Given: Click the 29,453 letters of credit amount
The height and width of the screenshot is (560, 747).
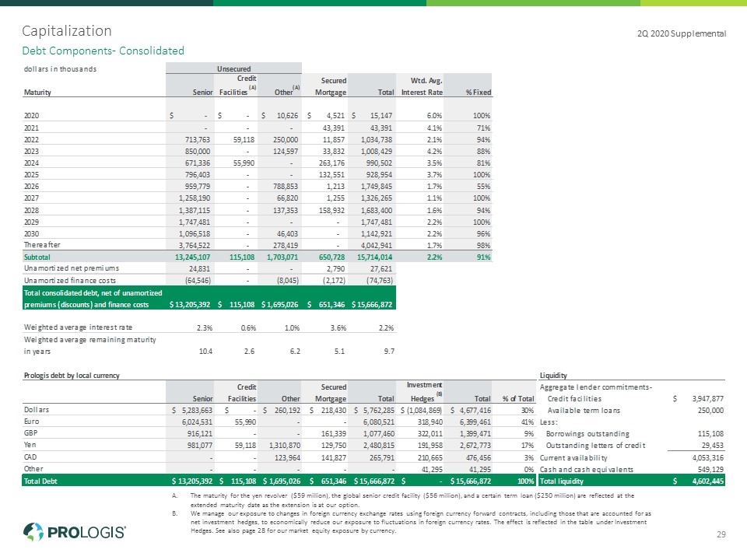Looking at the screenshot, I should tap(713, 446).
